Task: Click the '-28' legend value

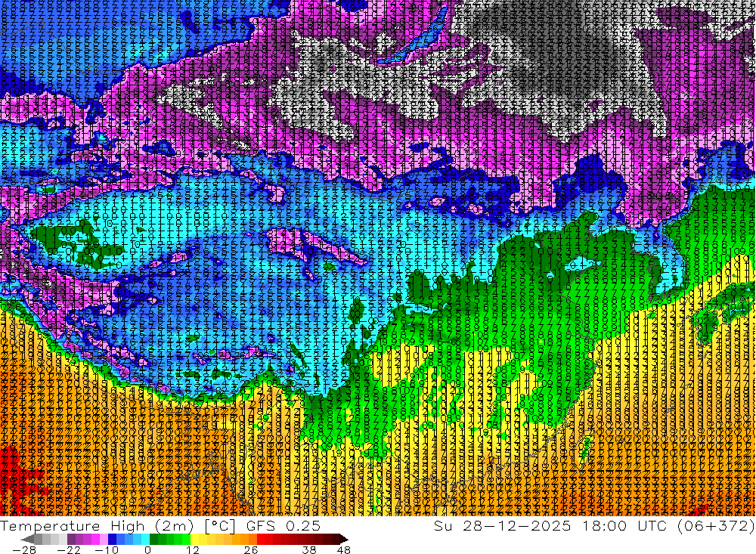Action: pyautogui.click(x=24, y=550)
